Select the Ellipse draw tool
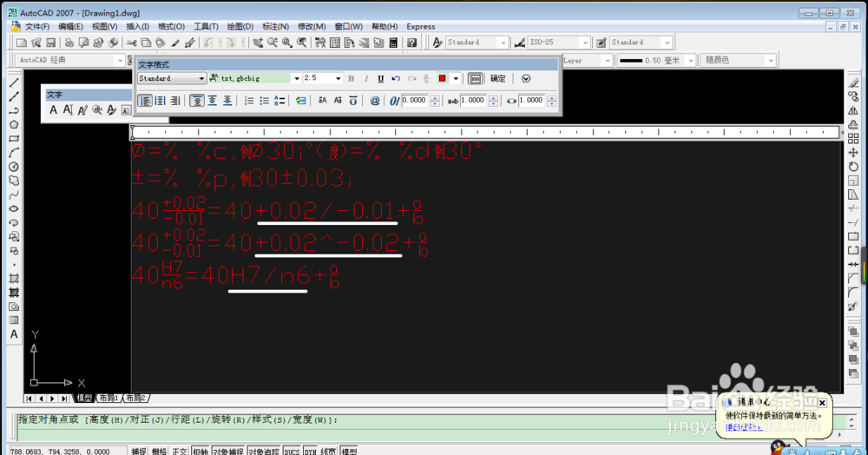The height and width of the screenshot is (455, 868). click(x=14, y=208)
